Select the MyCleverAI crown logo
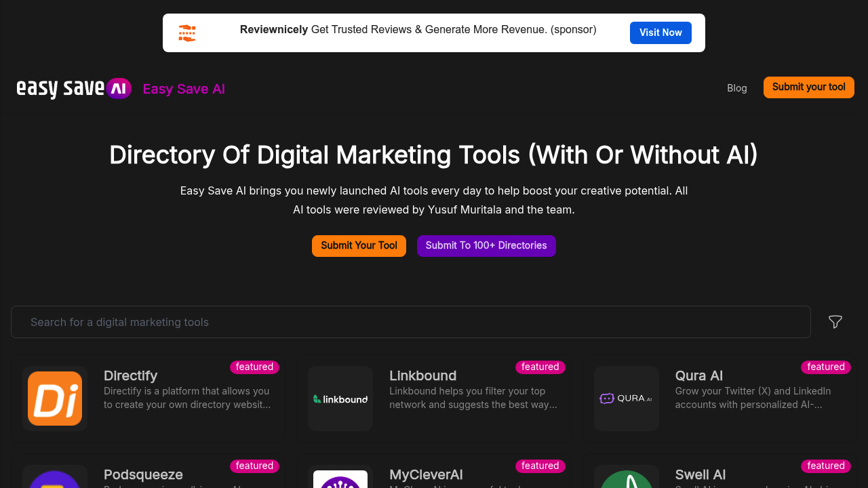868x488 pixels. [340, 480]
